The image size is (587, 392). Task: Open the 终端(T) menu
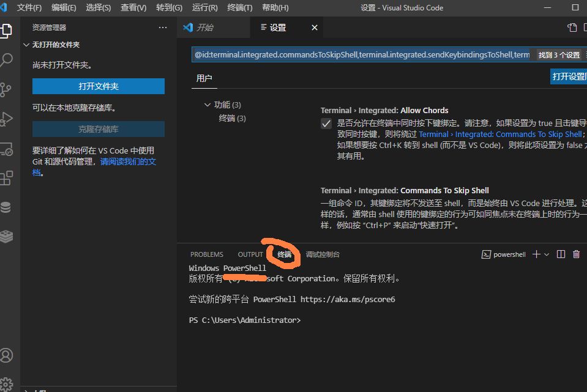[239, 7]
